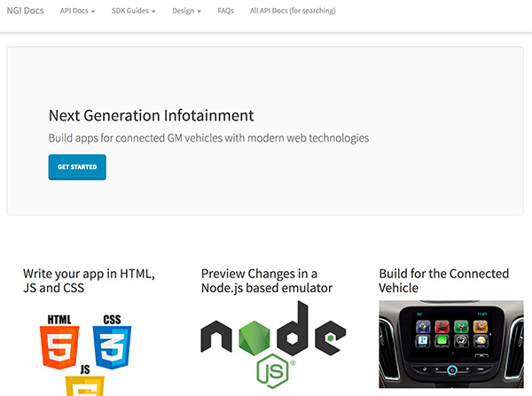Click the car infotainment screen photo
The width and height of the screenshot is (532, 396).
tap(451, 344)
